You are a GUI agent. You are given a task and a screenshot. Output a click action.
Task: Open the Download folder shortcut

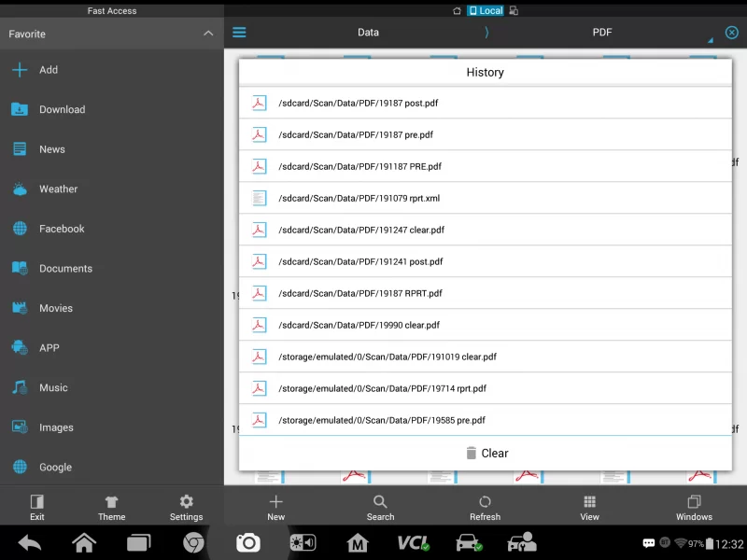point(62,109)
